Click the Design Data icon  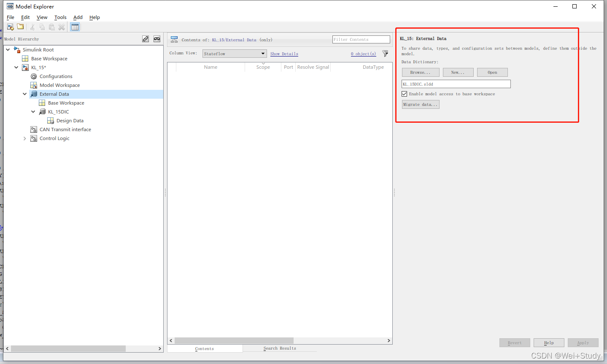51,121
